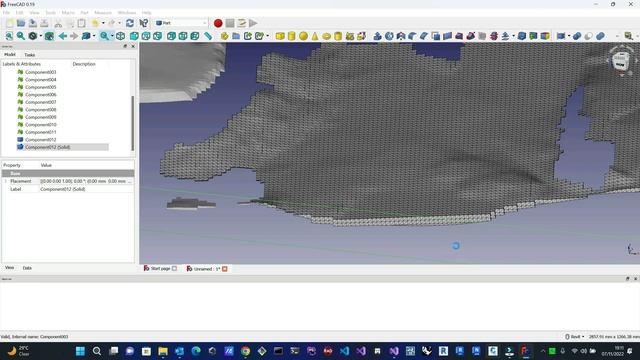
Task: Open the Edit menu
Action: pos(19,13)
